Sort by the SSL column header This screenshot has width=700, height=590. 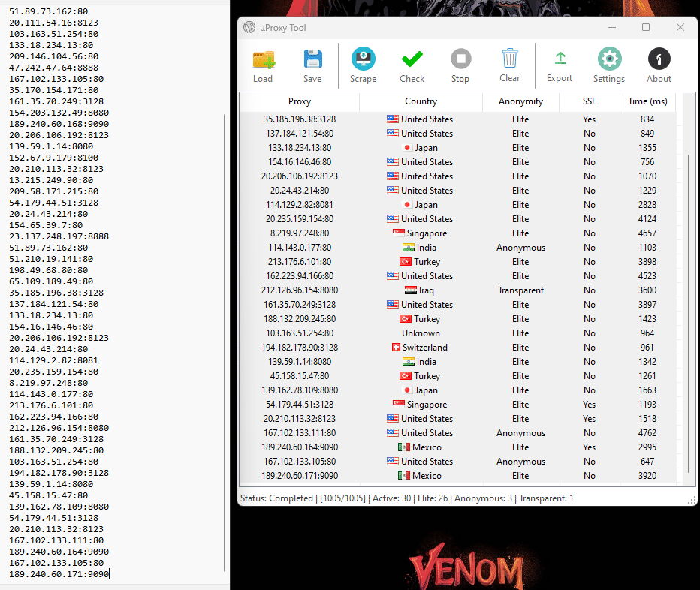(590, 101)
